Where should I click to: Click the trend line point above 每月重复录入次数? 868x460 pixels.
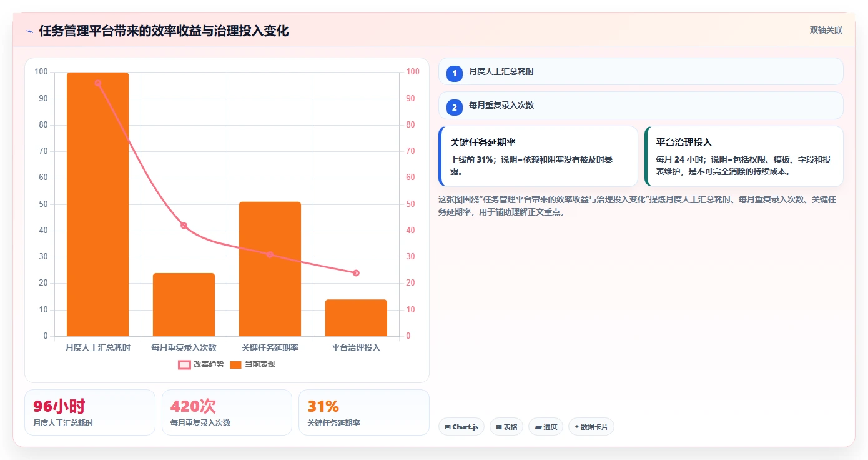[x=184, y=226]
